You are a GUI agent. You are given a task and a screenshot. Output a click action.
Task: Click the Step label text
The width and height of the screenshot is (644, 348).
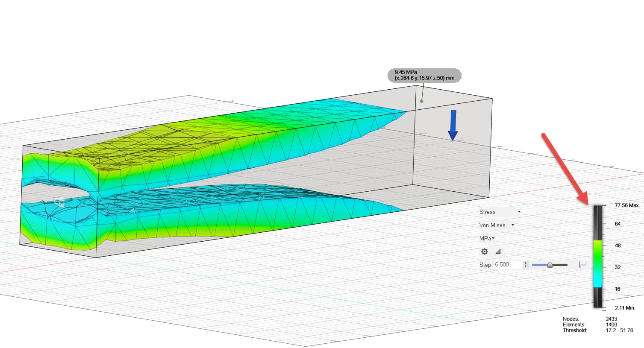485,265
